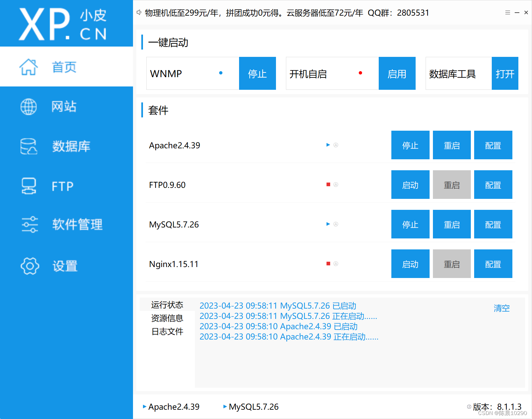Click the running indicator beside Apache2.4.39

(328, 145)
